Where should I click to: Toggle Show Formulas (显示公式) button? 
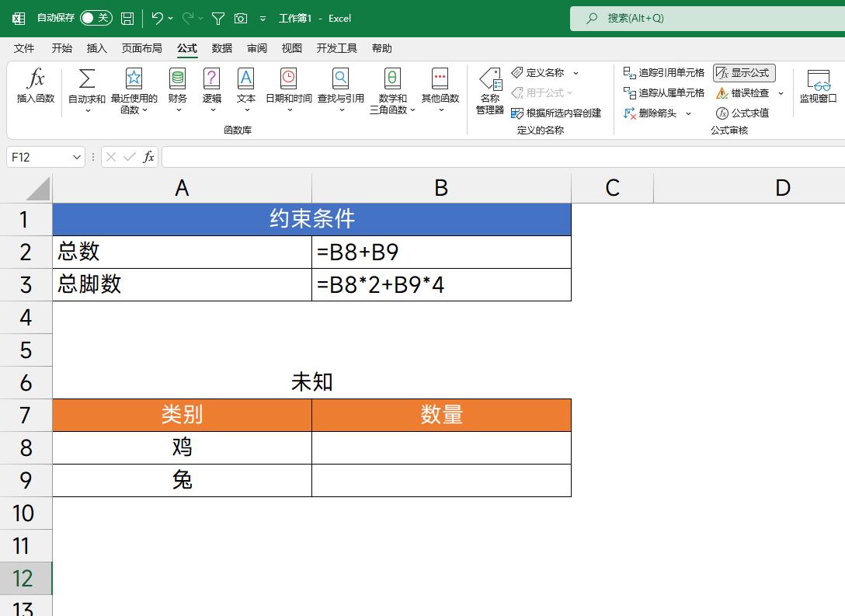click(x=744, y=73)
